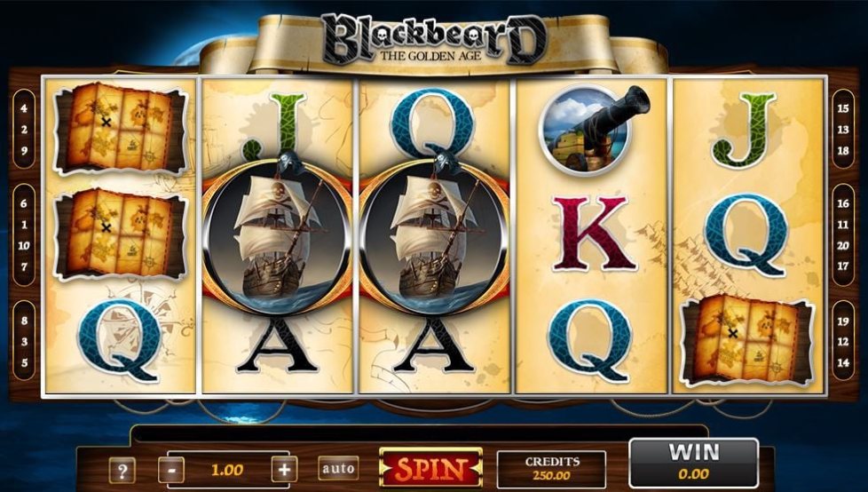
Task: Click the pirate ship symbol on the third reel
Action: (434, 235)
